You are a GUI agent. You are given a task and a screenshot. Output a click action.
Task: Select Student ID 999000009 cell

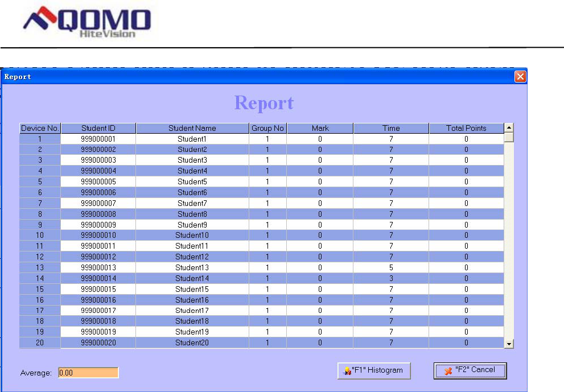(98, 225)
